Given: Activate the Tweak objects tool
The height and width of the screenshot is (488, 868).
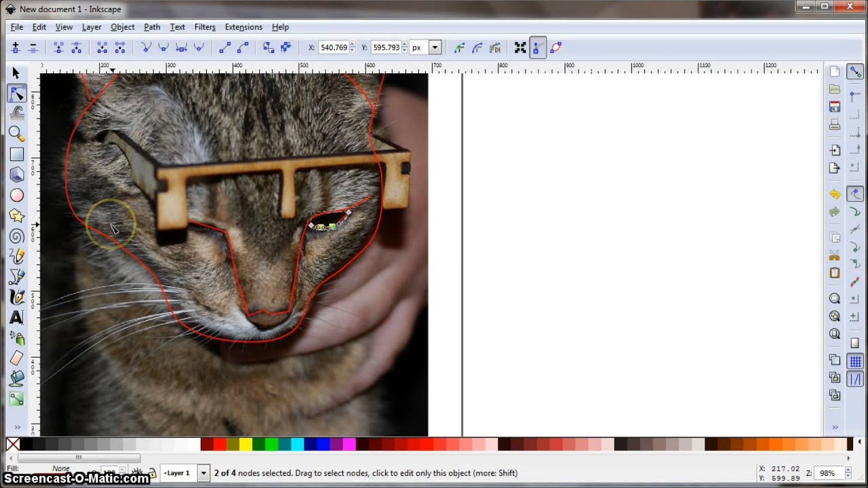Looking at the screenshot, I should click(16, 114).
